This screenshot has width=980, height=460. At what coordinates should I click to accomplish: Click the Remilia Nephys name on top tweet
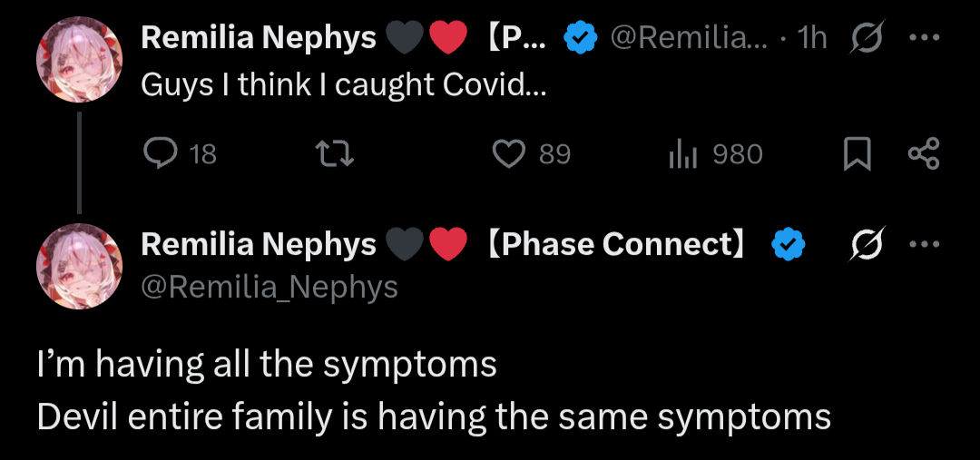tap(259, 38)
